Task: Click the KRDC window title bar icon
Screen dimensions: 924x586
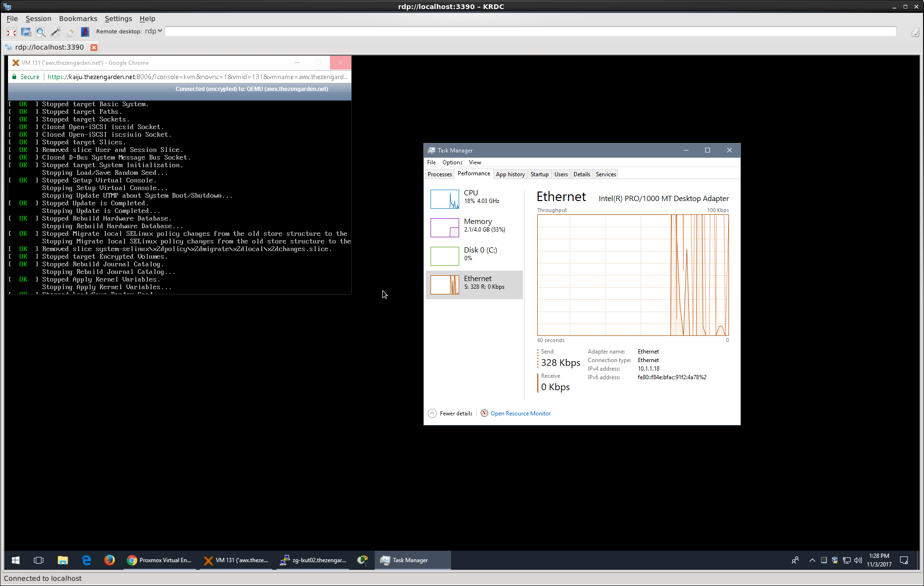Action: pos(7,7)
